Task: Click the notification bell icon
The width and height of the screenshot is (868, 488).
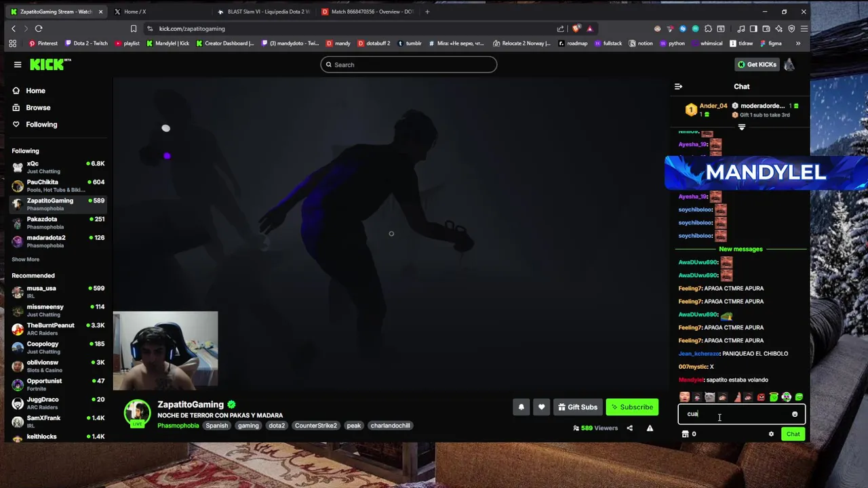Action: click(x=521, y=407)
